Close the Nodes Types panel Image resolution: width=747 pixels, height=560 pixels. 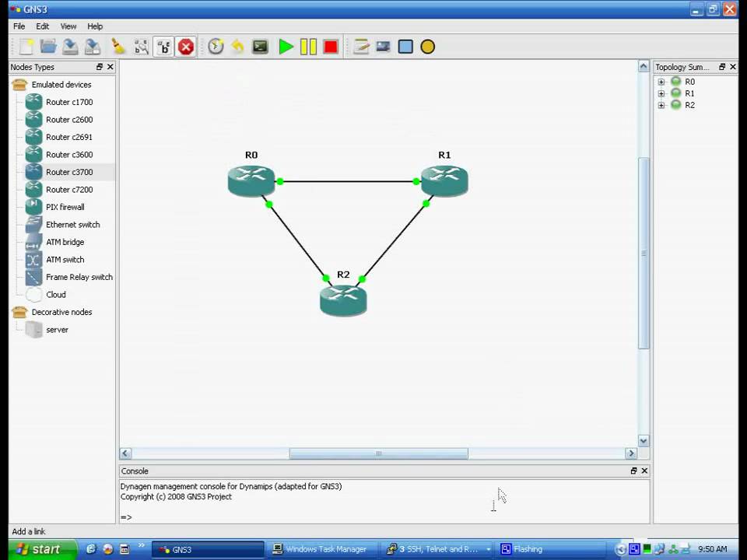[x=110, y=67]
